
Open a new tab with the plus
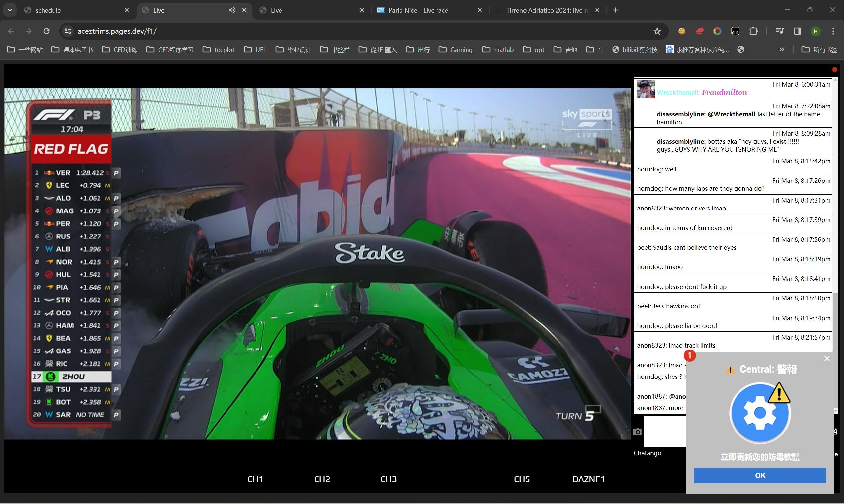(x=615, y=10)
